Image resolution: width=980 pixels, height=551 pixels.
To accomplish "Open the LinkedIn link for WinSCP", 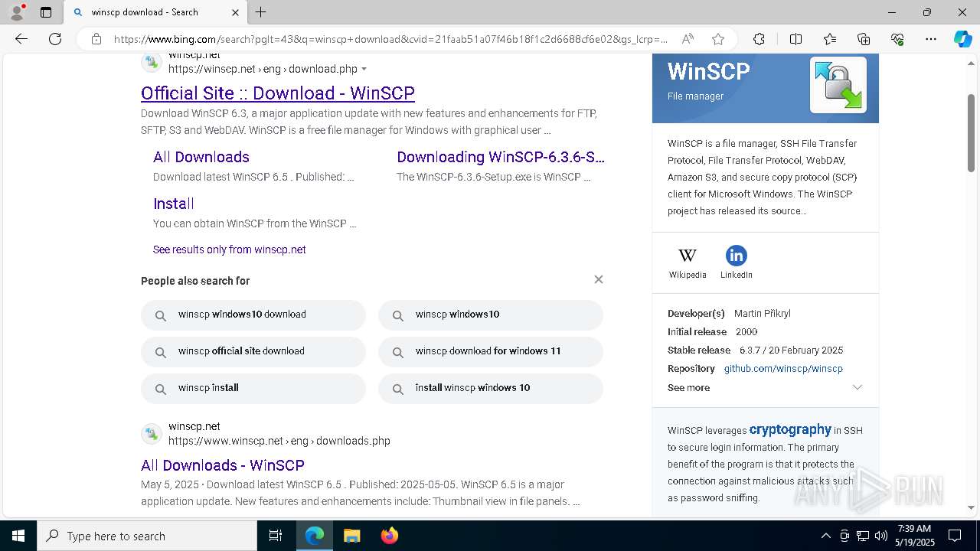I will pyautogui.click(x=736, y=262).
